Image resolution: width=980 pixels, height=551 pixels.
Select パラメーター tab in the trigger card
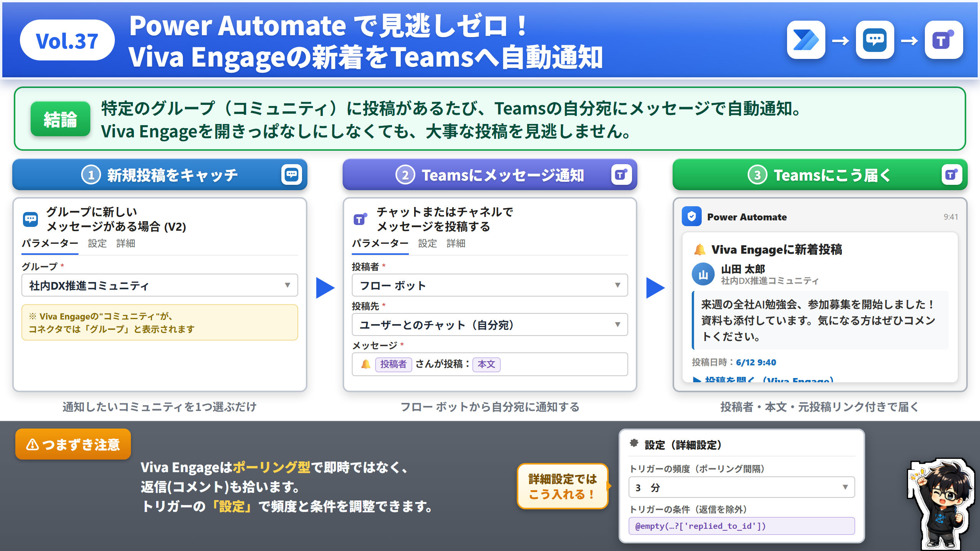50,243
